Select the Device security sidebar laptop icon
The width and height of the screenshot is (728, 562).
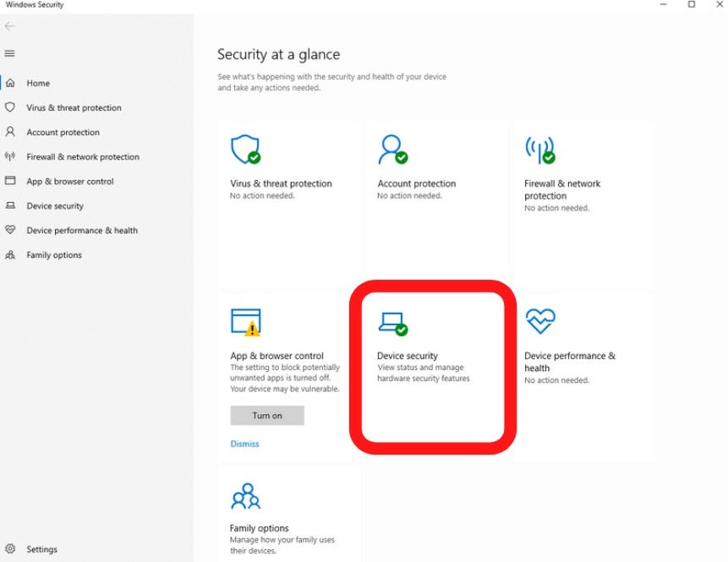click(x=10, y=205)
